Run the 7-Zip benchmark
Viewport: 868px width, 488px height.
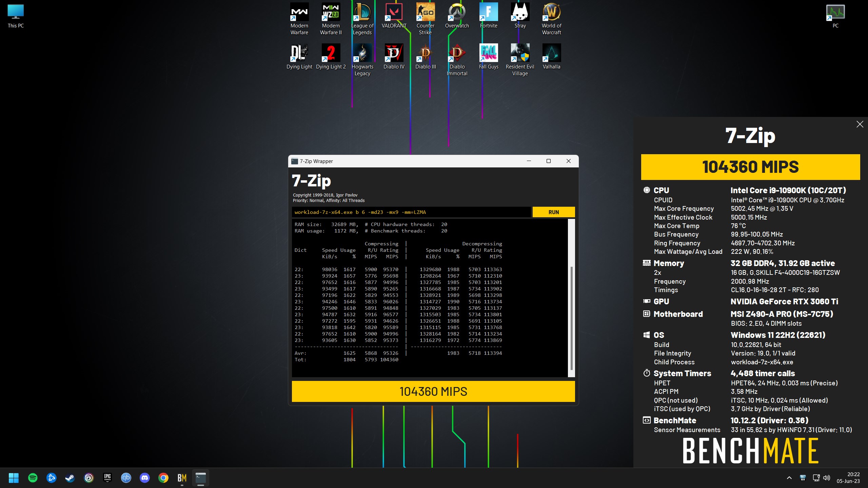[x=553, y=212]
